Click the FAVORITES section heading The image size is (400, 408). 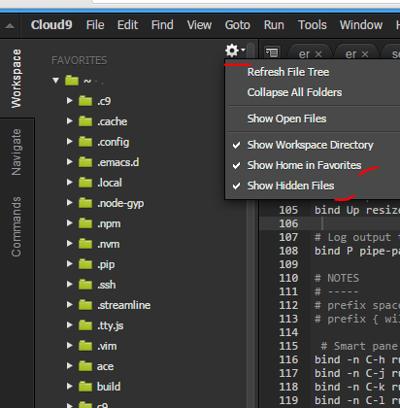(79, 60)
